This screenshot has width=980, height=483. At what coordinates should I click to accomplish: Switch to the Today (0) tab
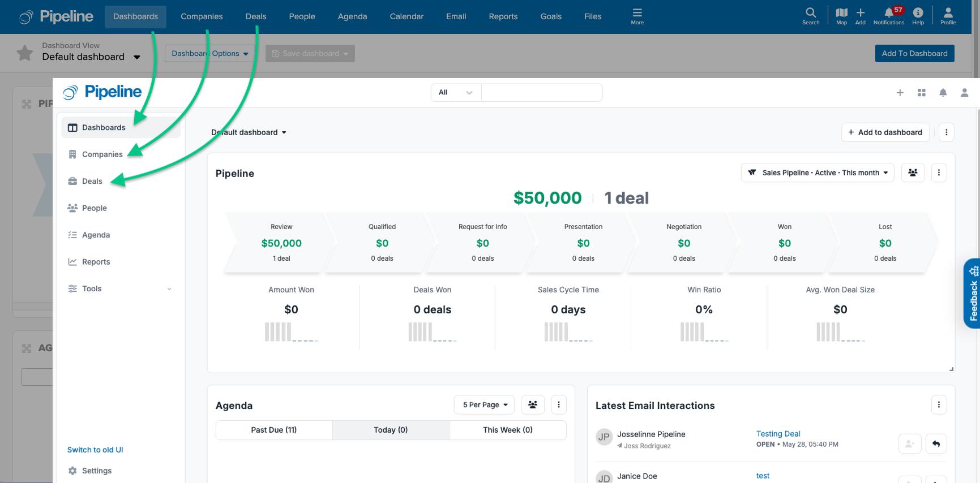pos(391,430)
